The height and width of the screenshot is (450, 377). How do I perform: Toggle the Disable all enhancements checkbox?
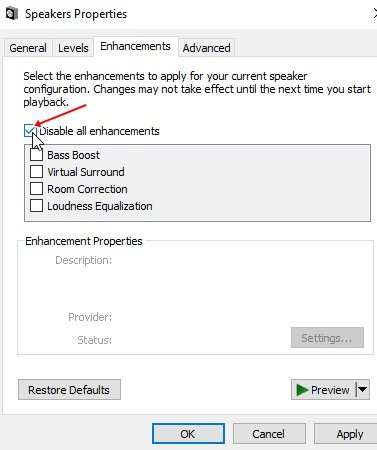(30, 131)
